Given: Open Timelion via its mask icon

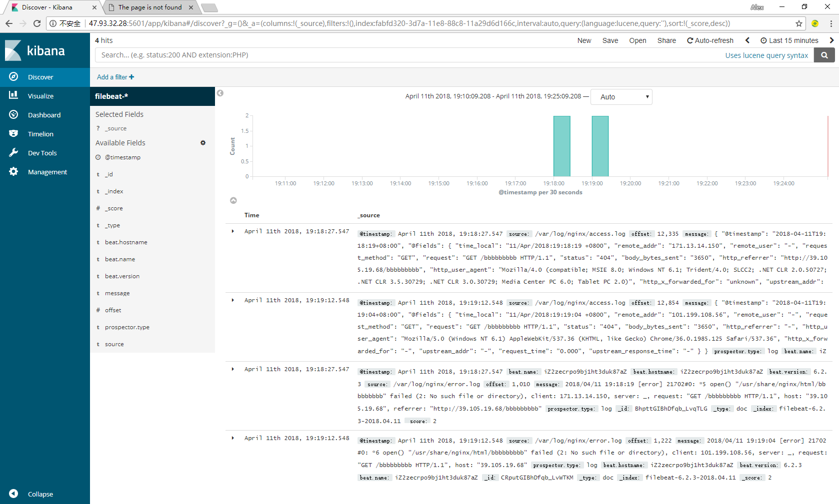Looking at the screenshot, I should (x=13, y=133).
